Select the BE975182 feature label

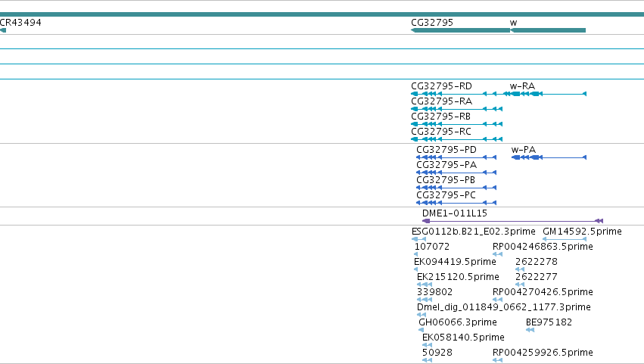pyautogui.click(x=549, y=323)
